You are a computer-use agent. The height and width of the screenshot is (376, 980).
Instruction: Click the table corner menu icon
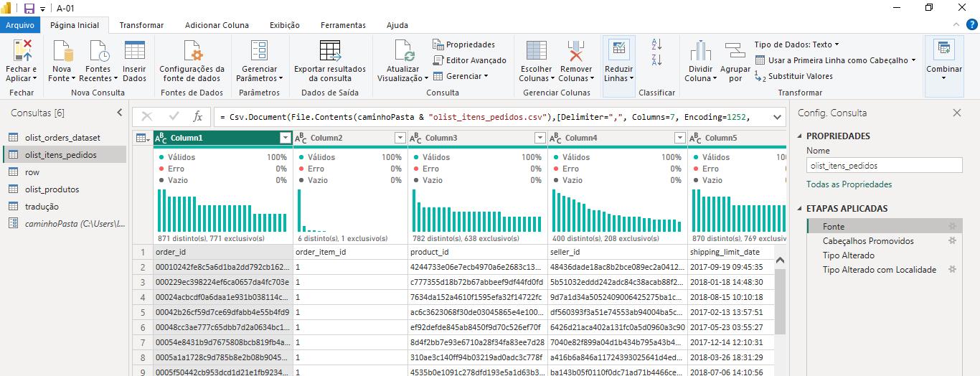pos(142,138)
